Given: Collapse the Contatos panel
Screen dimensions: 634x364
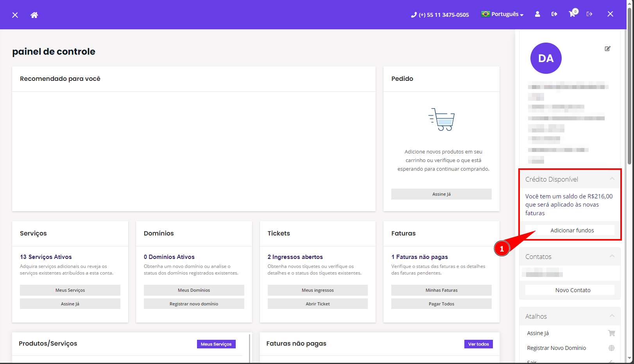Looking at the screenshot, I should tap(612, 256).
